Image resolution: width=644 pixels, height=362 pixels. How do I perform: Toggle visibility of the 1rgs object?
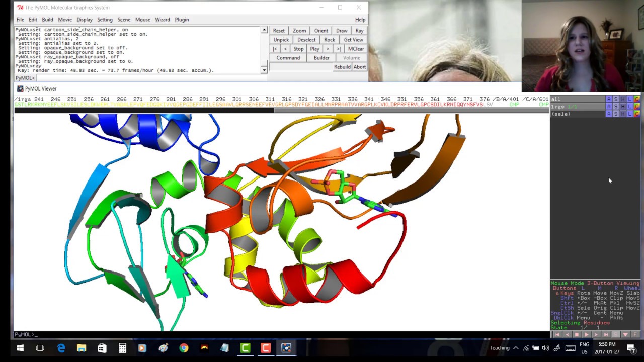[x=577, y=107]
